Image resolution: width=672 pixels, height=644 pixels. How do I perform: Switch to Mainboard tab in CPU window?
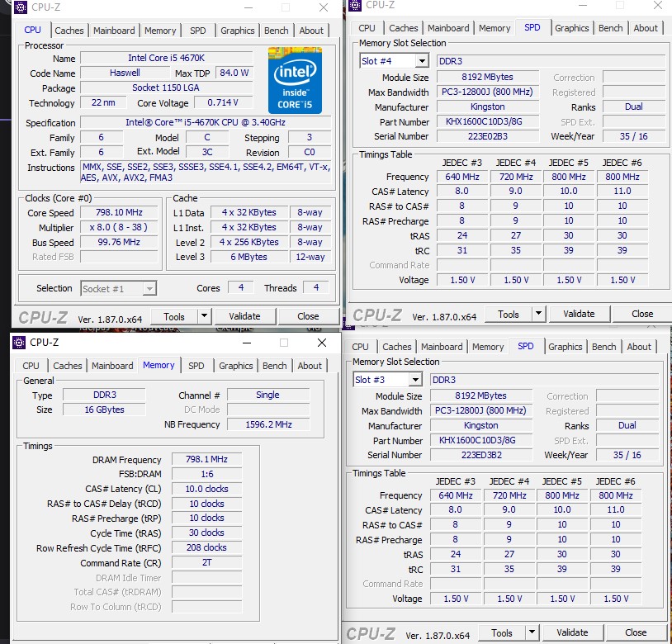tap(114, 31)
